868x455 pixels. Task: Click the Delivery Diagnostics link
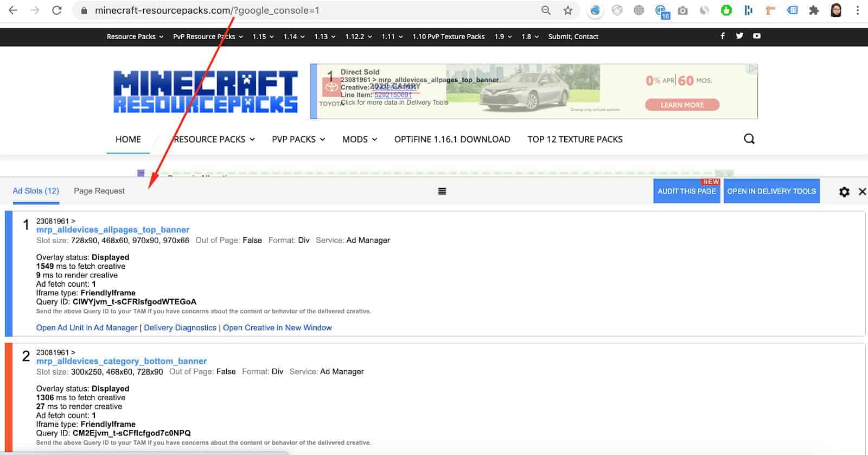coord(180,328)
